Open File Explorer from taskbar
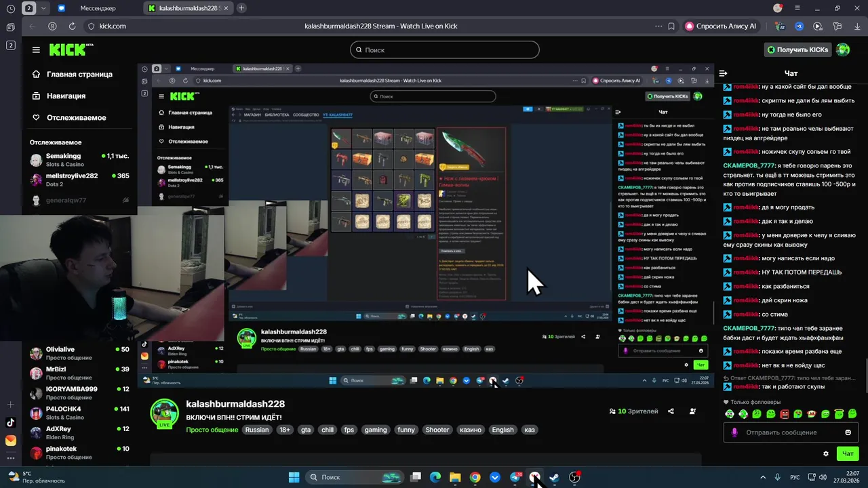The height and width of the screenshot is (488, 868). tap(455, 477)
